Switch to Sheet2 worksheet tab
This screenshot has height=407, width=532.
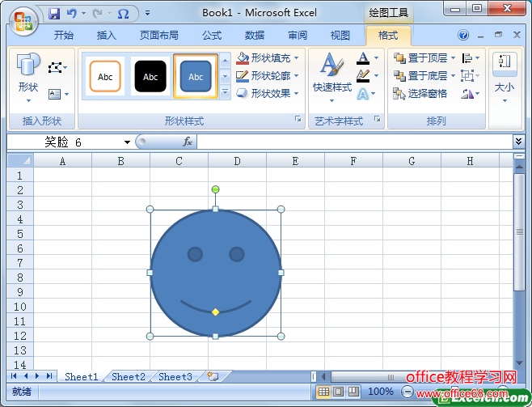[x=129, y=376]
